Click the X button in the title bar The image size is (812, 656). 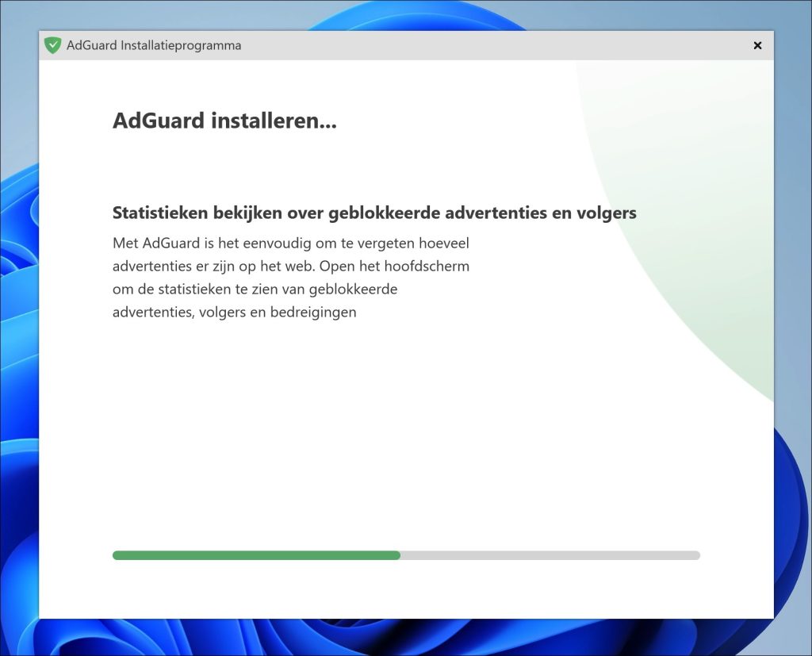[757, 45]
